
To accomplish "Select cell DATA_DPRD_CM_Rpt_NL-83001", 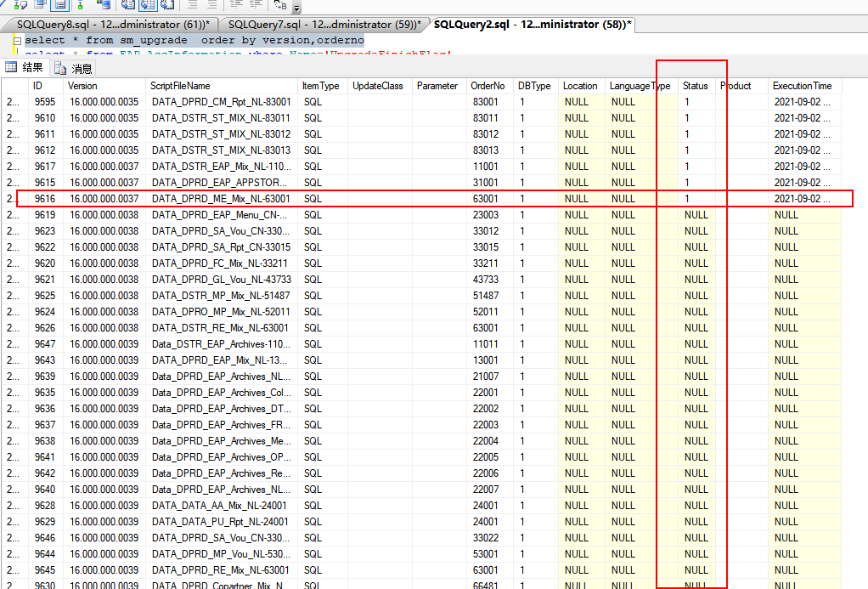I will [x=222, y=102].
